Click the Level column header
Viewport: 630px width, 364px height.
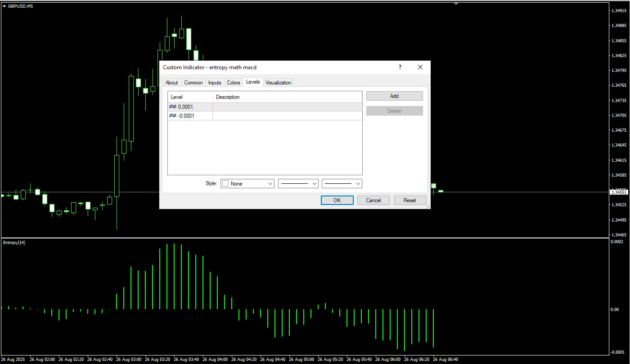(190, 97)
